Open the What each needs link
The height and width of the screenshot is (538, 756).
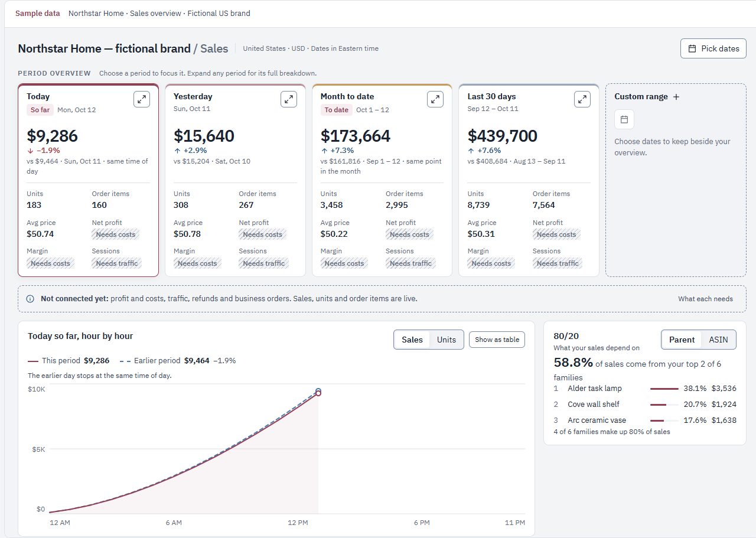pos(705,299)
